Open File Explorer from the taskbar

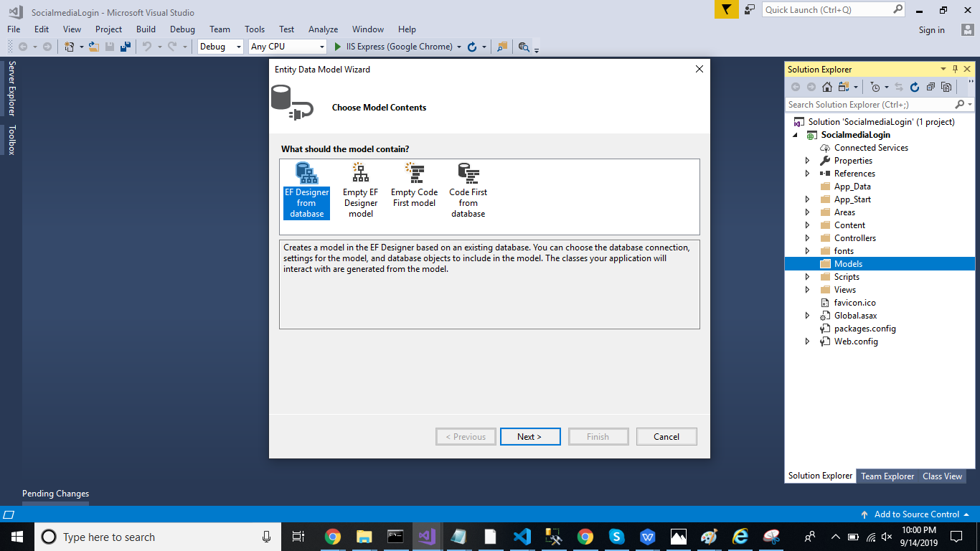[364, 537]
